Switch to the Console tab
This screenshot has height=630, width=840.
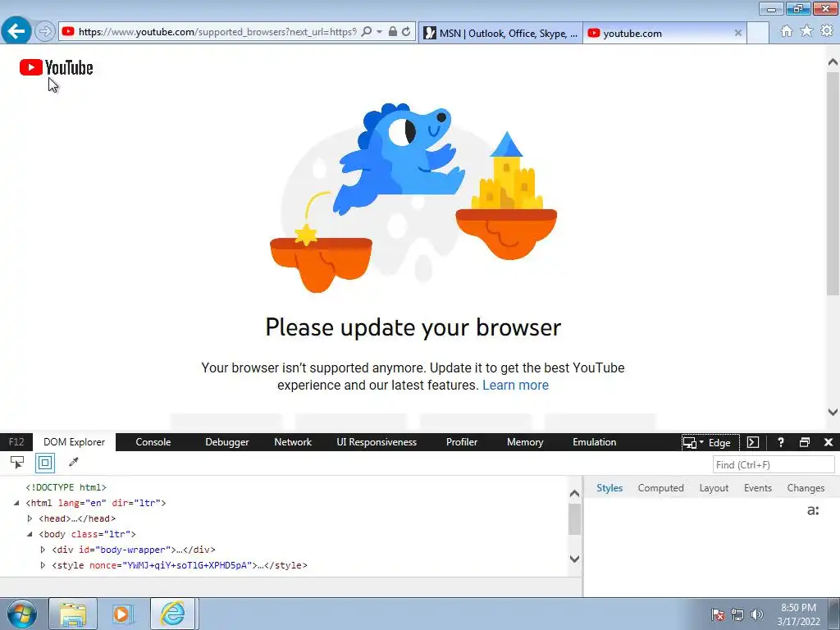click(x=153, y=442)
